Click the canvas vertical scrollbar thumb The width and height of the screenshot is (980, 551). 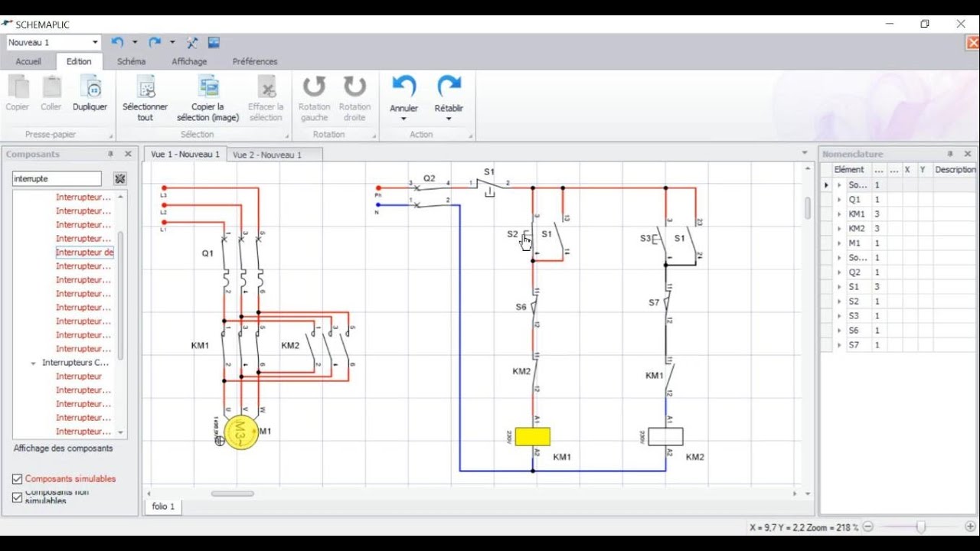tap(807, 208)
